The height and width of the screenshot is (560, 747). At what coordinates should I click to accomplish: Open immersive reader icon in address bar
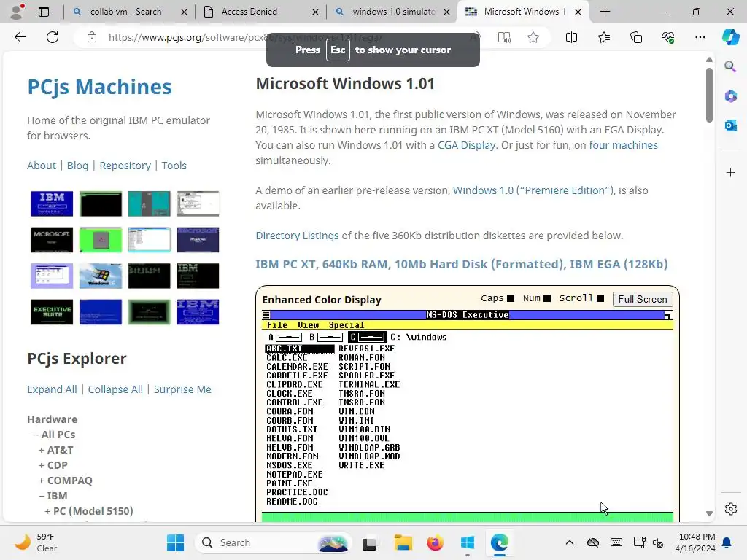point(504,37)
